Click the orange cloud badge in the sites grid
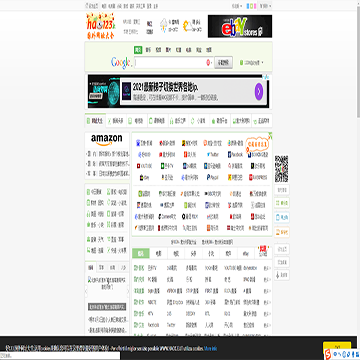Viewport: 360px width, 360px height. (257, 144)
